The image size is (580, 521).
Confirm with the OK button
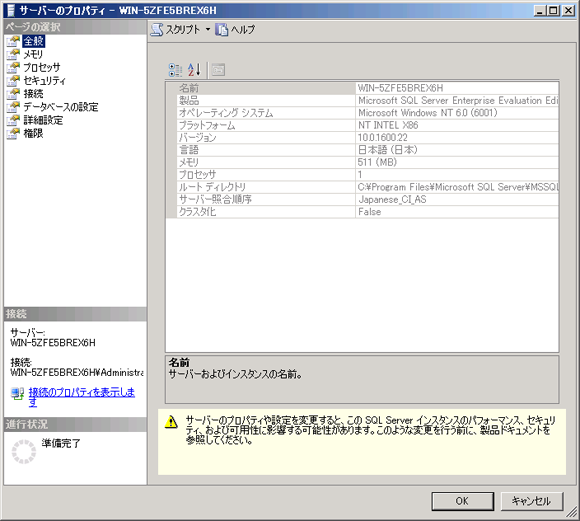click(462, 501)
